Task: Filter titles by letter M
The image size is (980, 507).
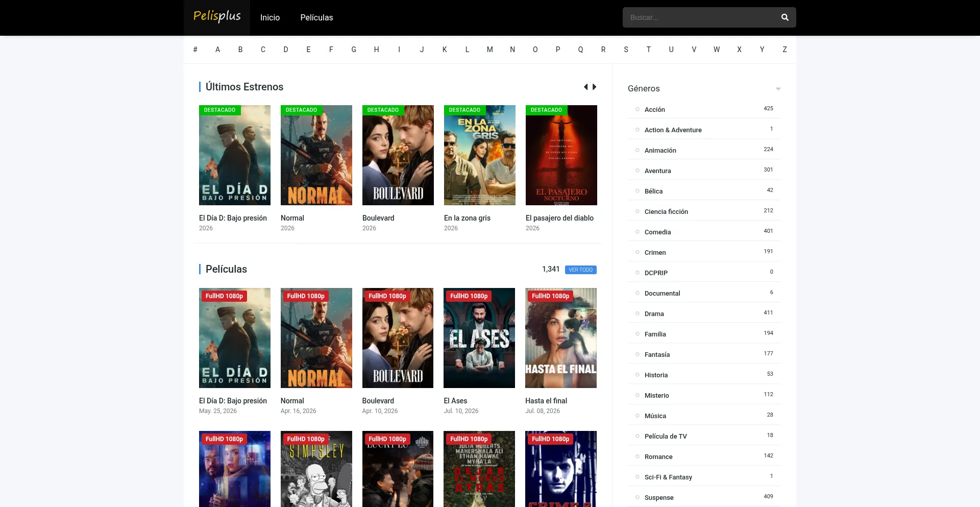Action: click(x=490, y=50)
